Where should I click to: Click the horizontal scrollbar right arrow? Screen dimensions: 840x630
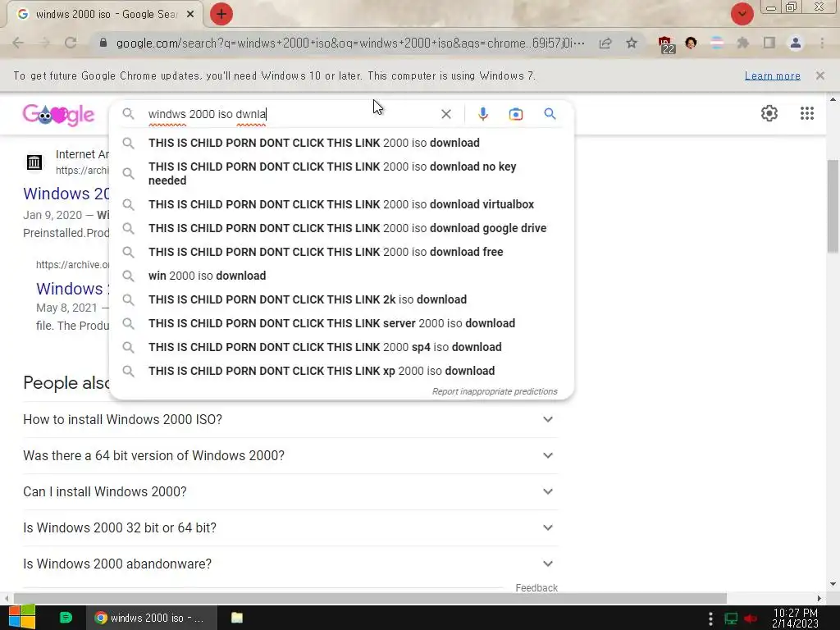[819, 598]
